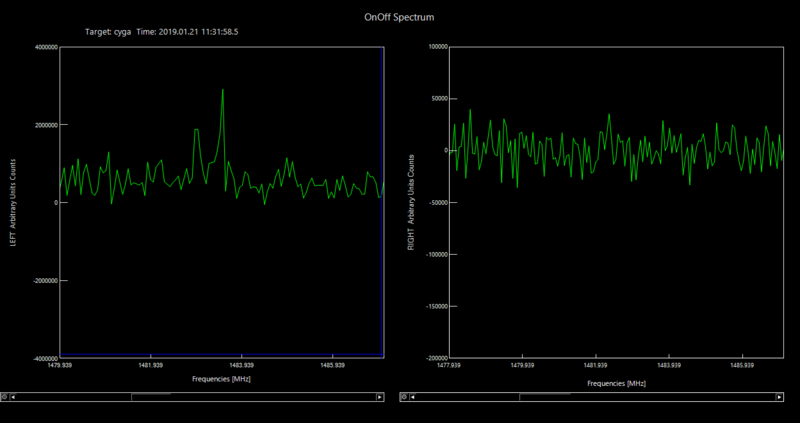Click the OnOff Spectrum title
This screenshot has height=423, width=800.
[399, 17]
